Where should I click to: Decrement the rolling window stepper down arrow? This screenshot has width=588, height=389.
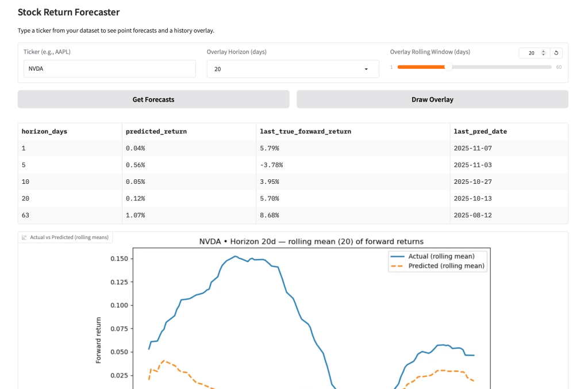coord(543,55)
